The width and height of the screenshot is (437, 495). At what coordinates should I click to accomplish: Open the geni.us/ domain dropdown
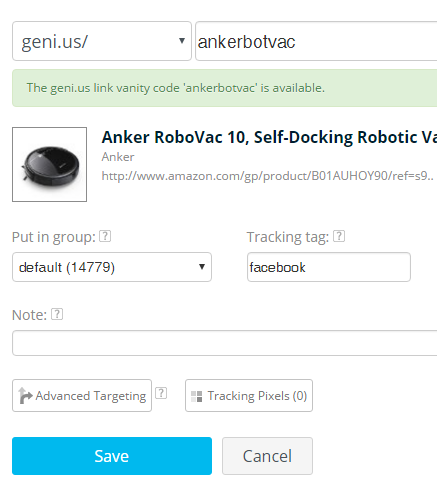point(102,41)
